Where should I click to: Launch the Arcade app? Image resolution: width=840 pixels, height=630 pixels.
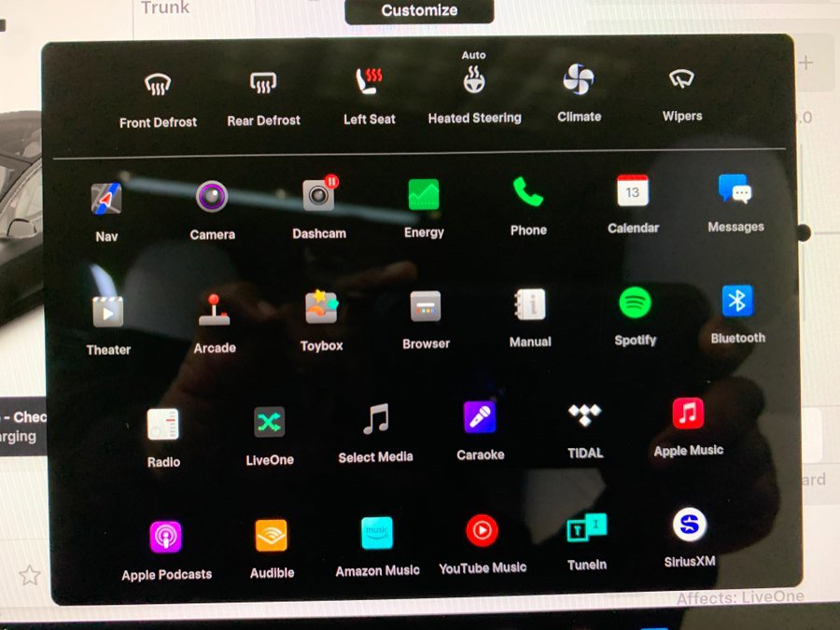coord(215,310)
